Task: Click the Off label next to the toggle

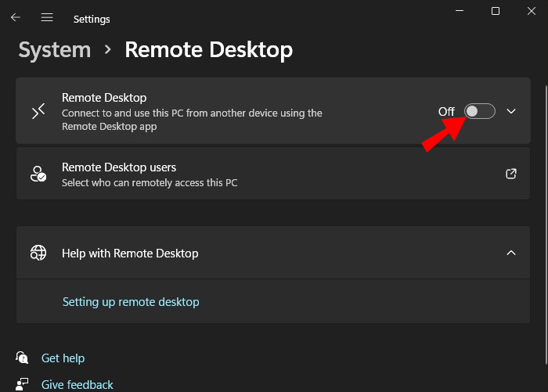Action: click(446, 111)
